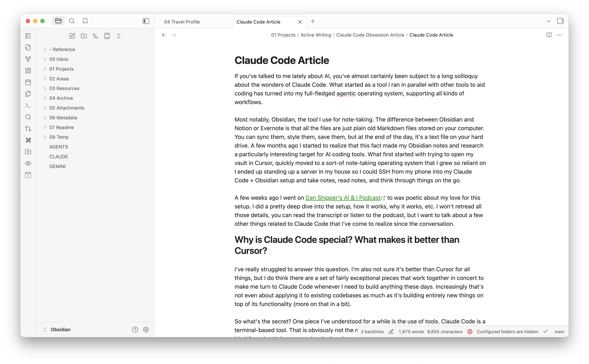Open the terminal ribbon icon

coord(28,105)
